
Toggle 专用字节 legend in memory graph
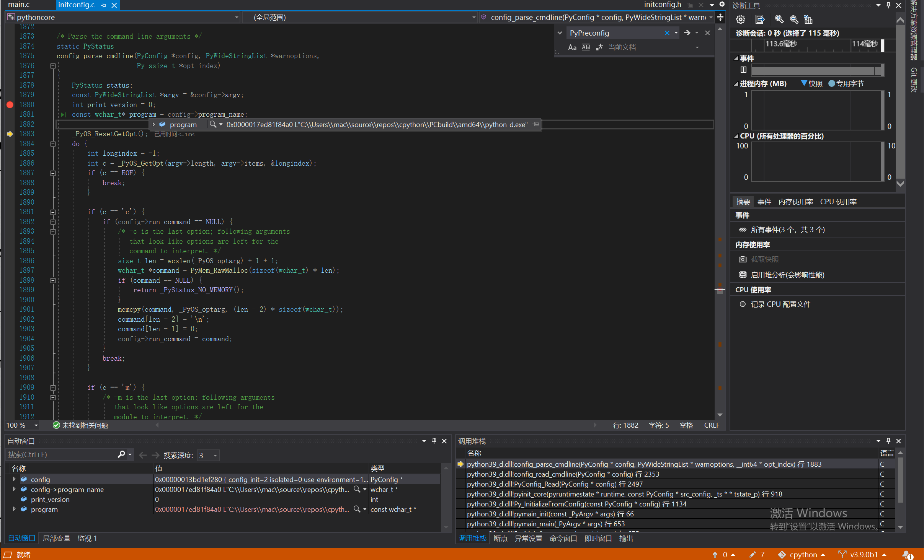point(846,83)
